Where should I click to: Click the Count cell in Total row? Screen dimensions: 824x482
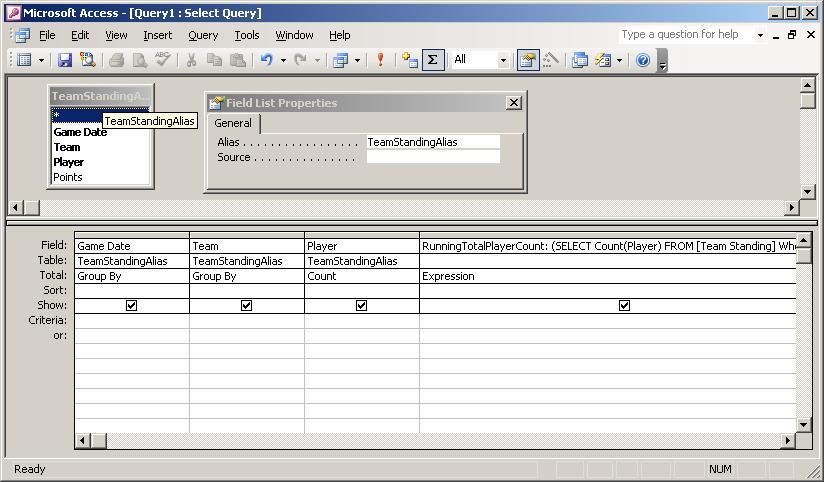pos(362,276)
